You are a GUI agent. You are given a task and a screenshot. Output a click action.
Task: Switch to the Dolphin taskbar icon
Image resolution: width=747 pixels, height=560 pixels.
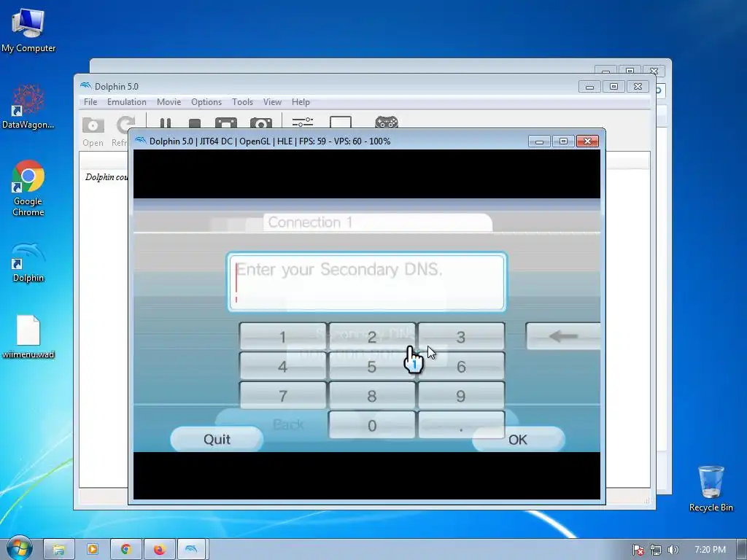(x=192, y=550)
